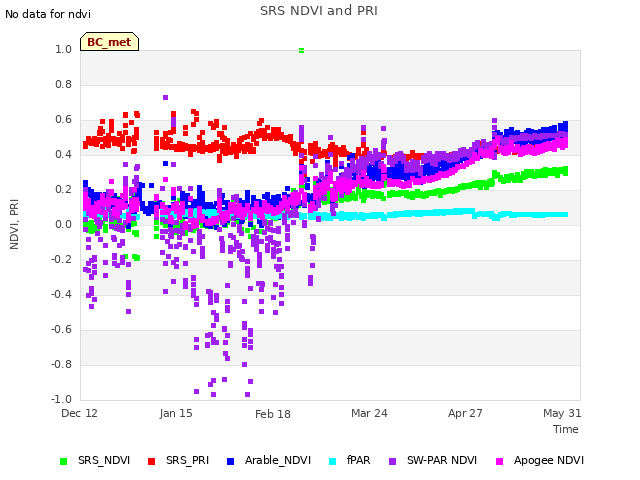Select the Apogee NDVI legend label

pos(549,460)
